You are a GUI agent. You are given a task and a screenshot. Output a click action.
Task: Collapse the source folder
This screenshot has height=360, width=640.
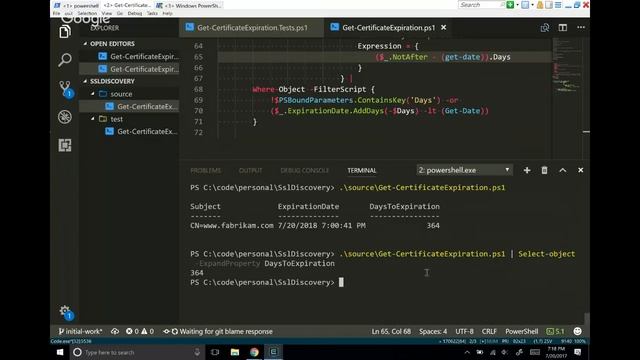[x=93, y=94]
